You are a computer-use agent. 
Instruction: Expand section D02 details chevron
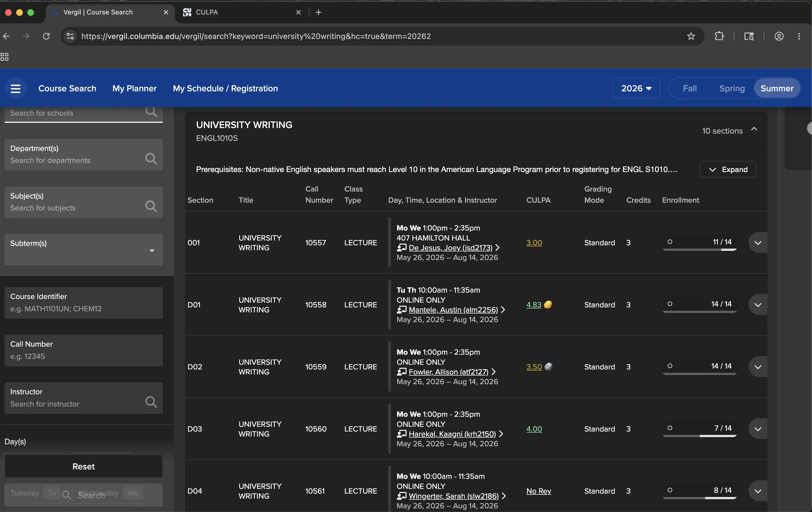(758, 367)
